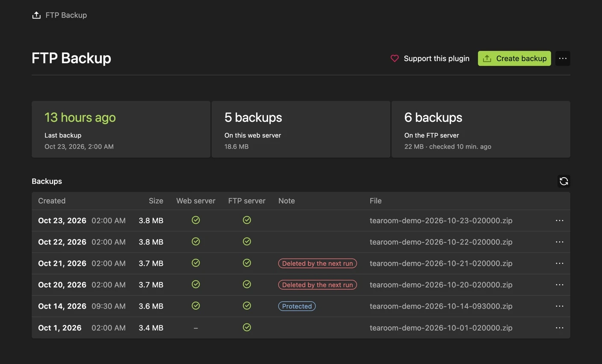Click the 5 backups web server card
The height and width of the screenshot is (364, 602).
tap(301, 129)
